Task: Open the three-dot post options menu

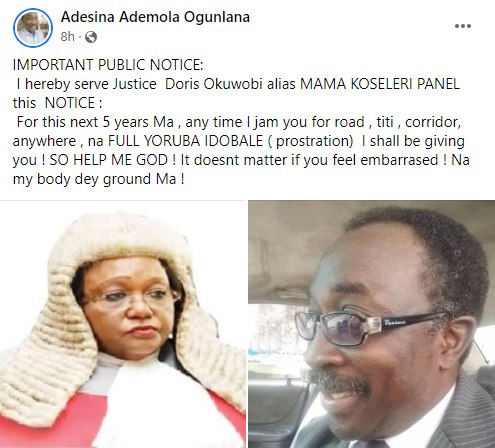Action: tap(463, 26)
